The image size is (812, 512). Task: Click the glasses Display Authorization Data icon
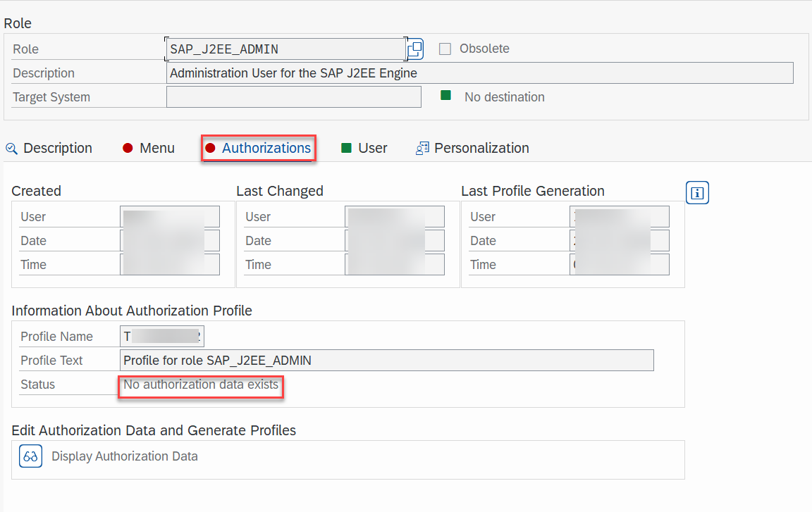tap(30, 456)
